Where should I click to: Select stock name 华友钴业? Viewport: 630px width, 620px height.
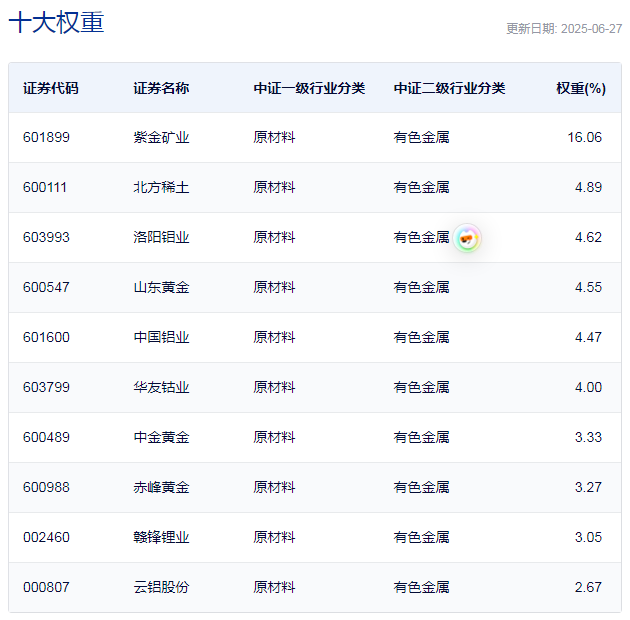coord(161,387)
